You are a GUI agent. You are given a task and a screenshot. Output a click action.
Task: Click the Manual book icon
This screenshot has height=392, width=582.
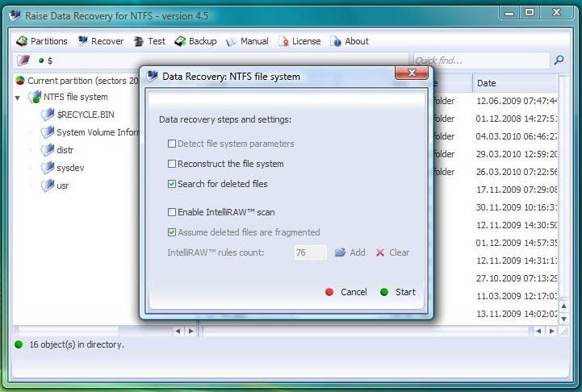(x=231, y=41)
